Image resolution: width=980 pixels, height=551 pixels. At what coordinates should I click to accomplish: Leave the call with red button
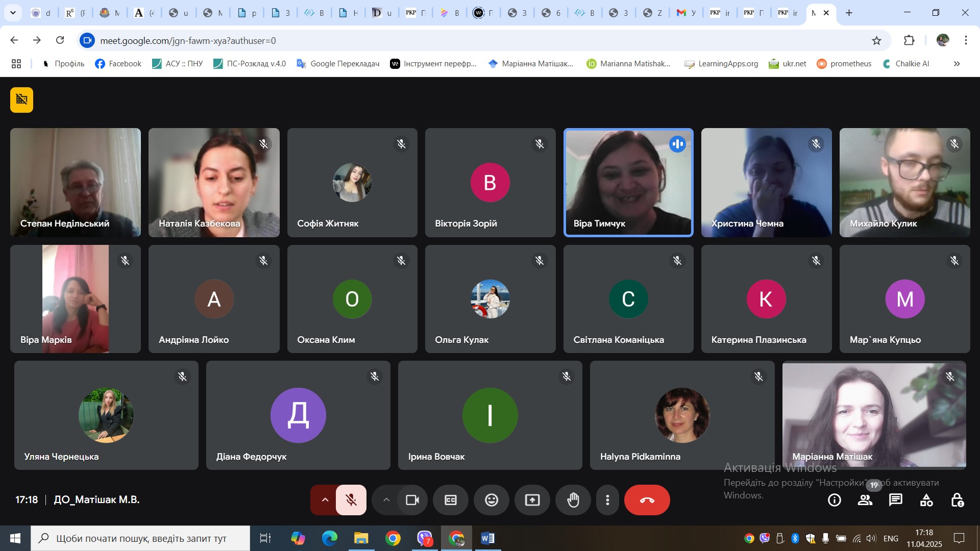(x=647, y=500)
